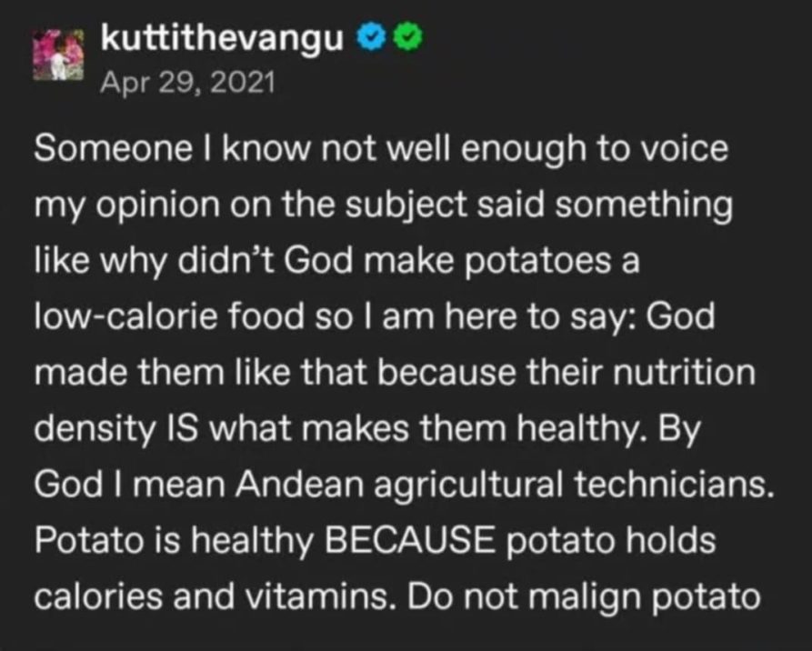
Task: Open the kuttithevangu profile avatar
Action: (58, 55)
